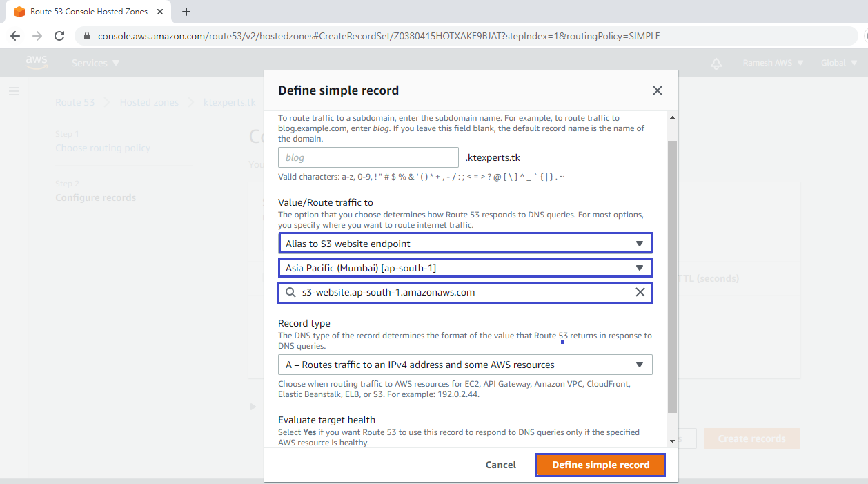Image resolution: width=868 pixels, height=484 pixels.
Task: Select Choose routing policy step
Action: (103, 148)
